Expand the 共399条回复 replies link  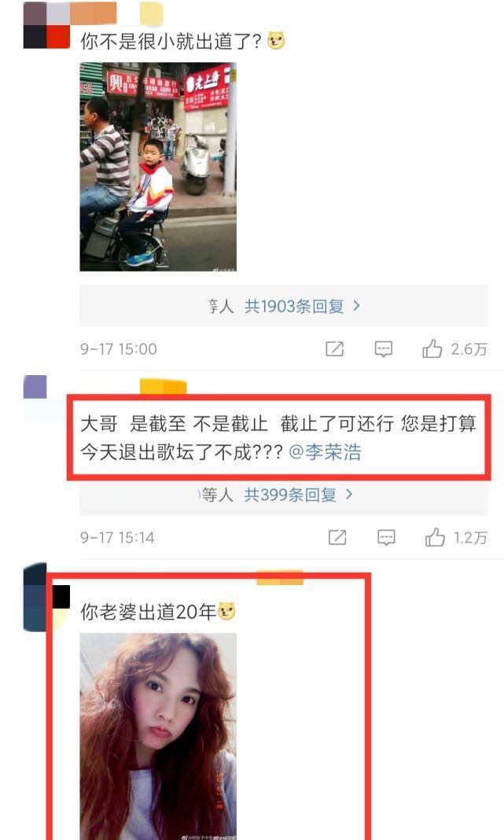290,495
